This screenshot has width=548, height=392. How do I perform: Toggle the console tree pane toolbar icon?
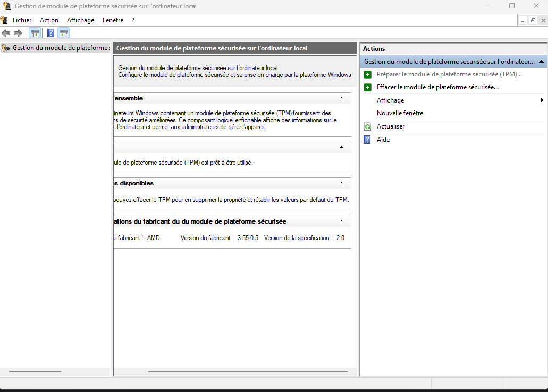pyautogui.click(x=35, y=33)
